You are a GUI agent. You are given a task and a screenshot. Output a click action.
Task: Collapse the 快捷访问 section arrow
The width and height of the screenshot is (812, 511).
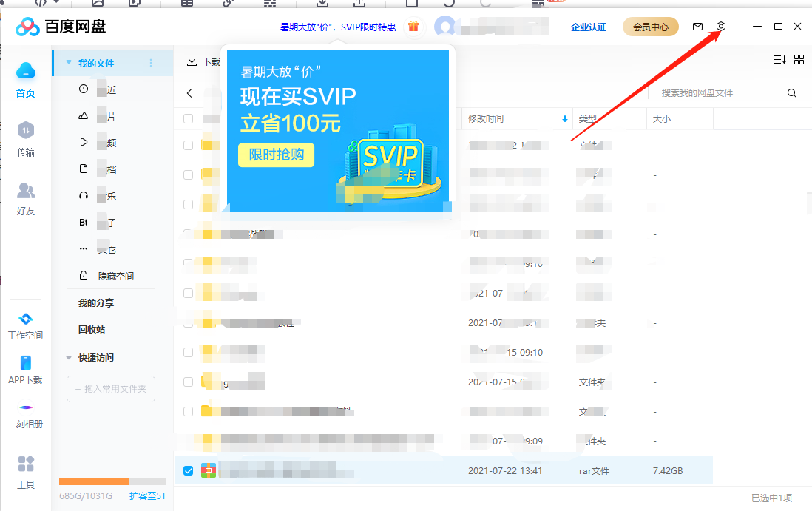click(68, 358)
